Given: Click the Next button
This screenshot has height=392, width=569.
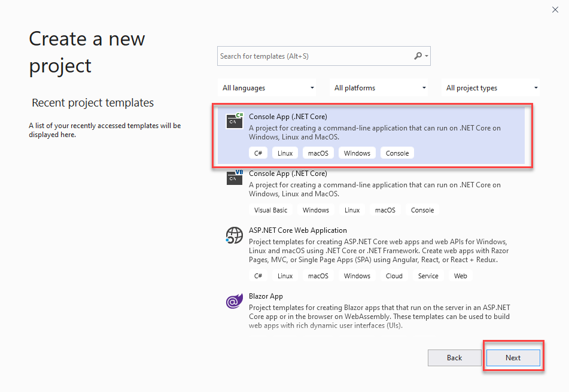Looking at the screenshot, I should tap(513, 358).
